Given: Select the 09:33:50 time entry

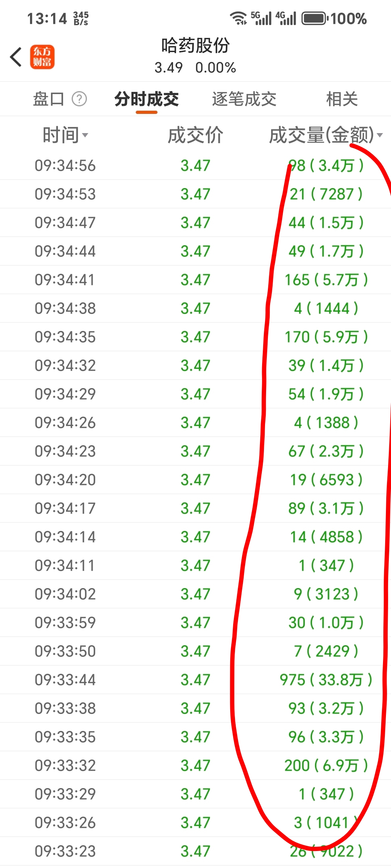Looking at the screenshot, I should tap(65, 651).
